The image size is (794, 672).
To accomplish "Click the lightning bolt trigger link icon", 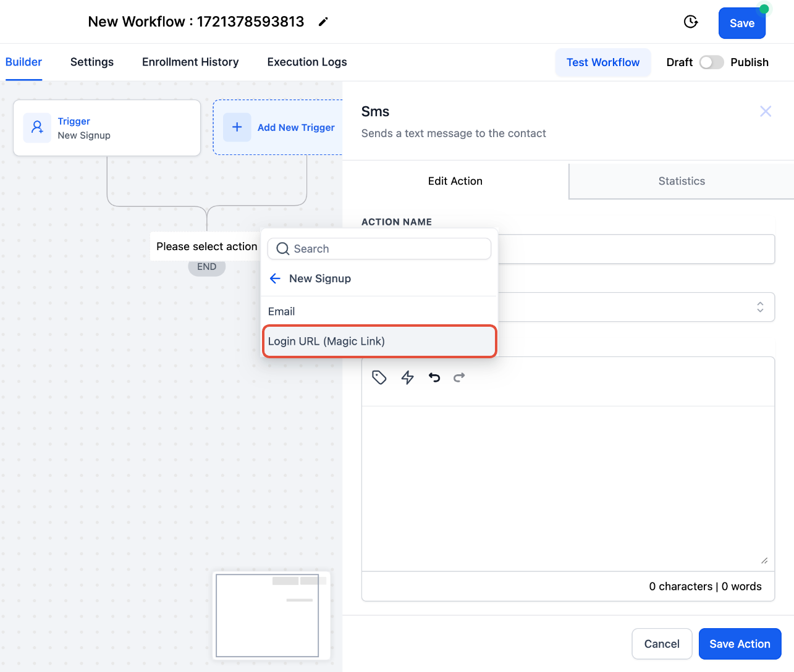I will pos(407,377).
